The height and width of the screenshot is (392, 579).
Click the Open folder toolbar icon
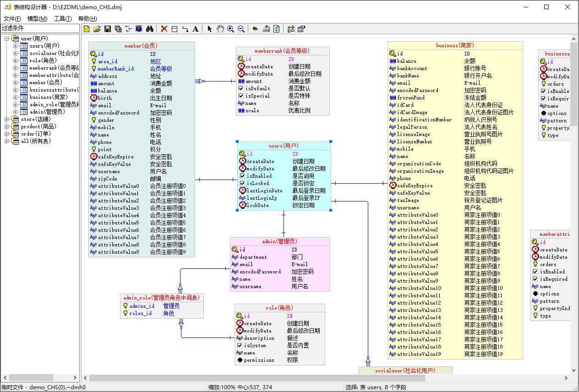(x=97, y=29)
